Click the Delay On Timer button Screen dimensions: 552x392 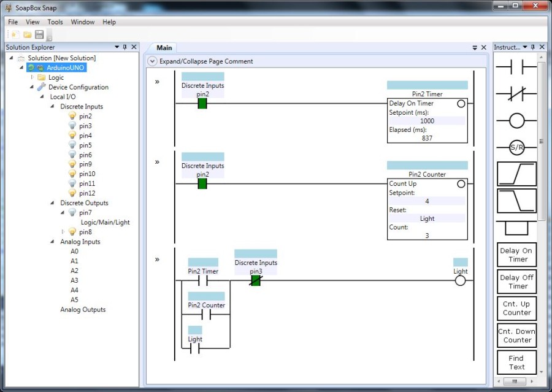(516, 254)
